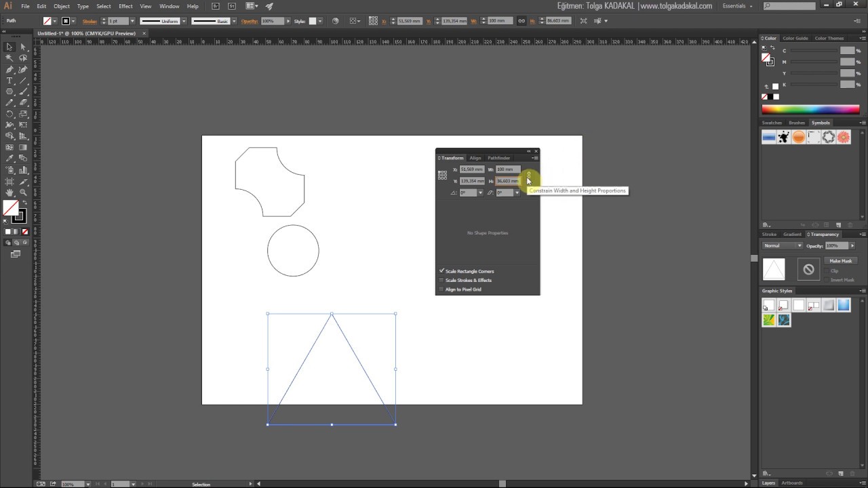Click the reference point locator in Transform panel

tap(442, 175)
